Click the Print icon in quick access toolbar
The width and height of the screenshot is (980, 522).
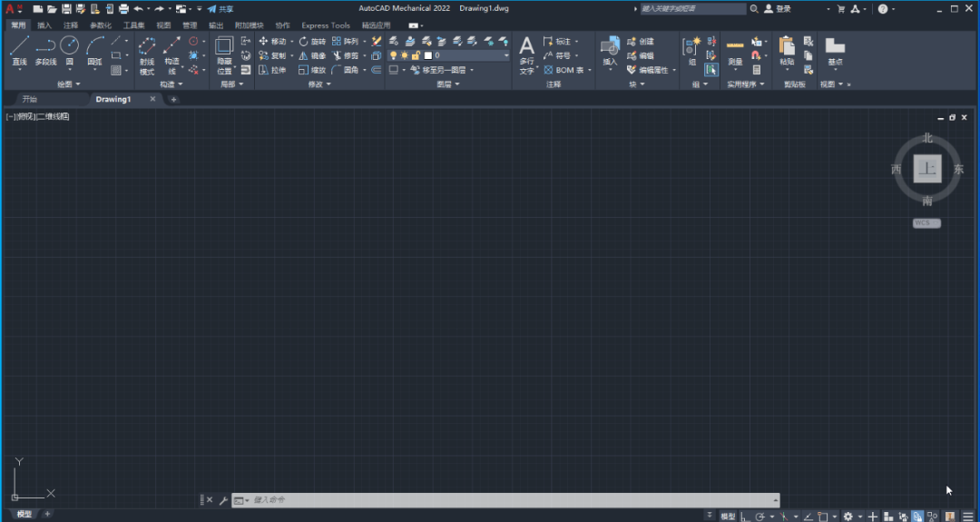(123, 9)
